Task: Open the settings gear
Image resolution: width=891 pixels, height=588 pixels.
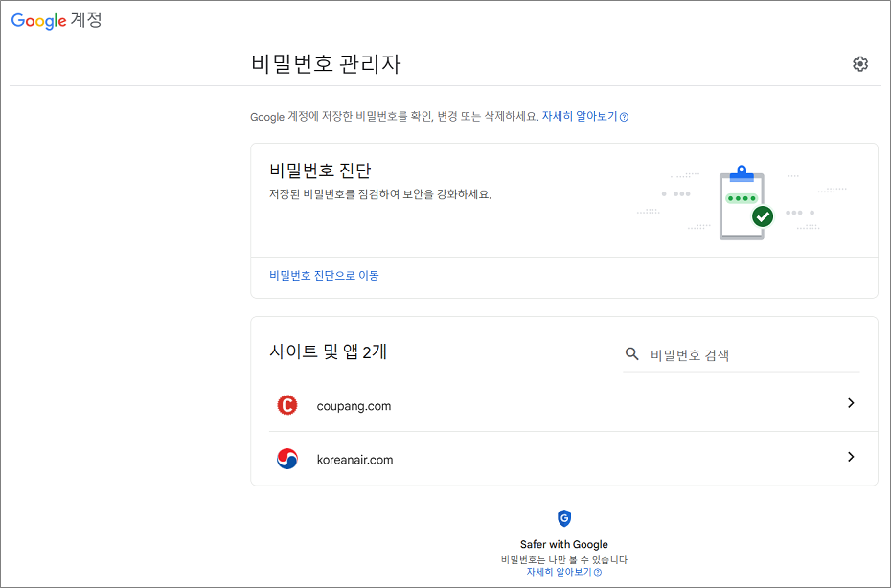Action: pos(859,63)
